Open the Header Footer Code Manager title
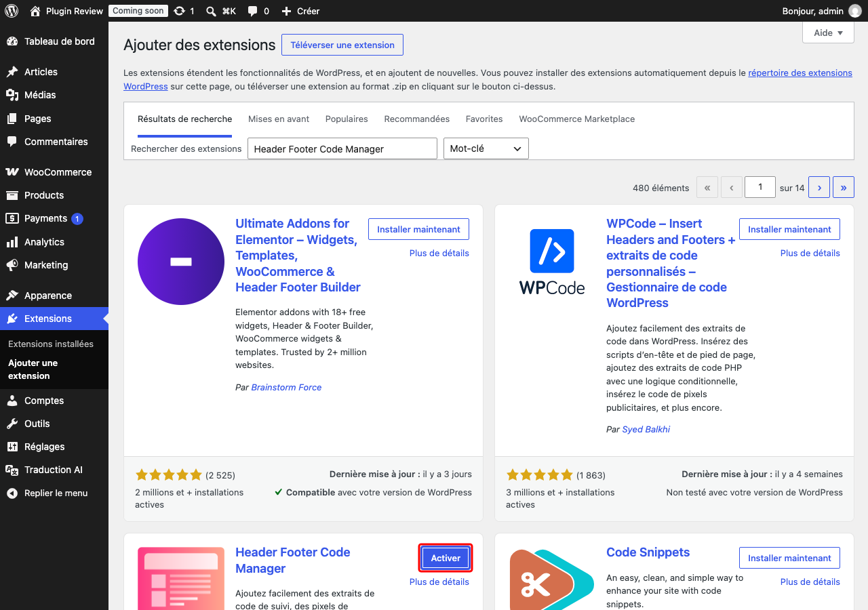The image size is (868, 610). [x=293, y=561]
